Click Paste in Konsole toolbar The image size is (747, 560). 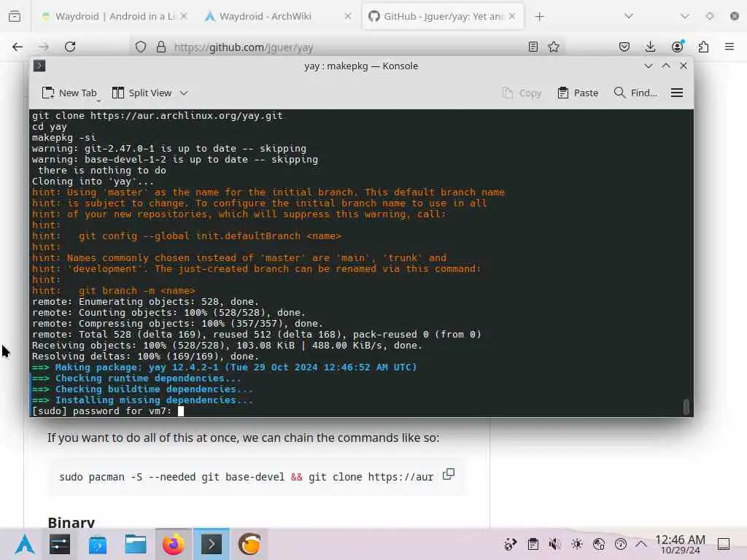coord(578,93)
